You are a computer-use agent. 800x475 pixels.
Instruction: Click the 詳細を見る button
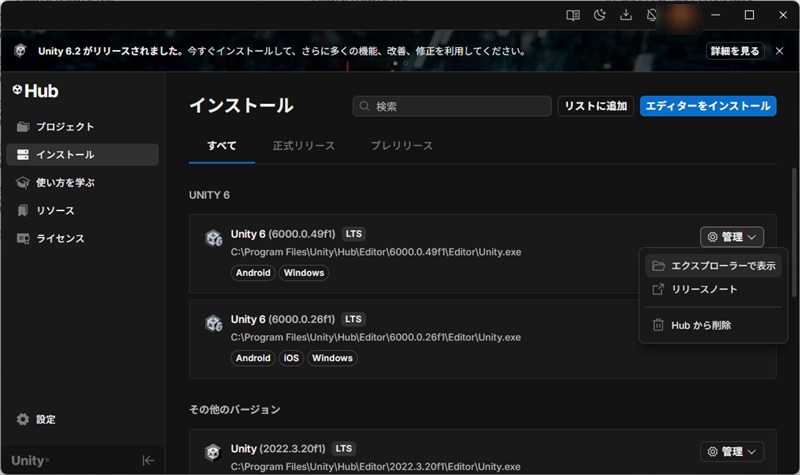pyautogui.click(x=735, y=51)
